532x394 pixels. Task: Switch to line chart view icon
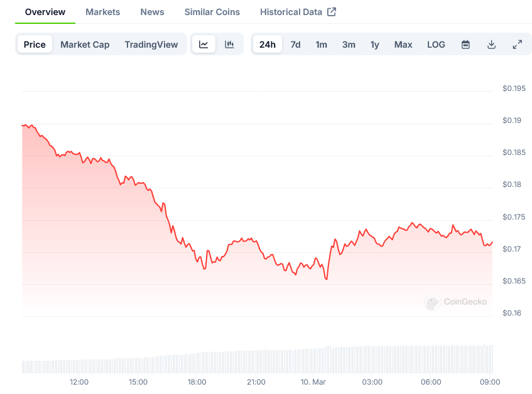[x=204, y=45]
